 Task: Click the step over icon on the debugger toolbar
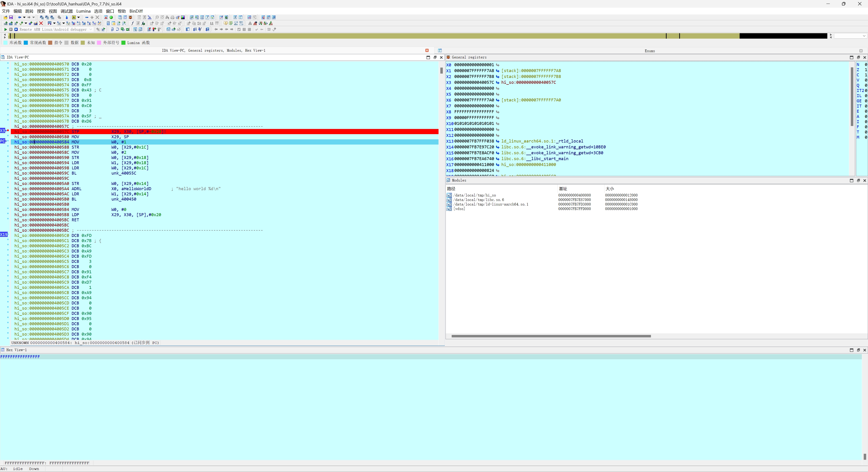pyautogui.click(x=118, y=30)
